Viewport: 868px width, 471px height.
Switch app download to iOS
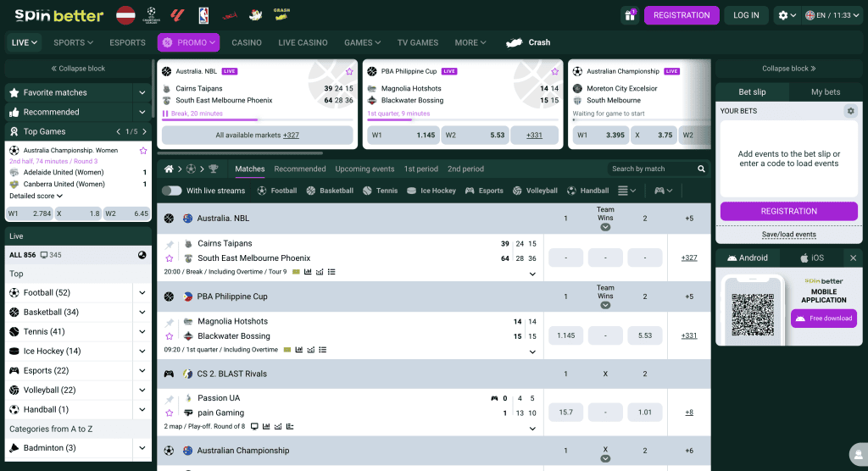click(811, 258)
